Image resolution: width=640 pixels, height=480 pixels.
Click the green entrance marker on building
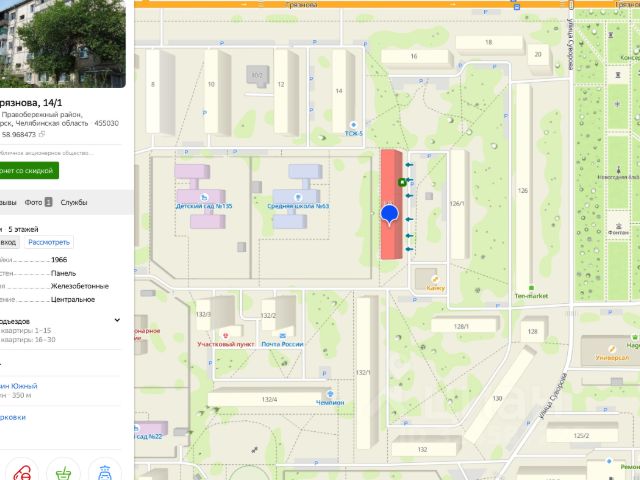(x=402, y=182)
